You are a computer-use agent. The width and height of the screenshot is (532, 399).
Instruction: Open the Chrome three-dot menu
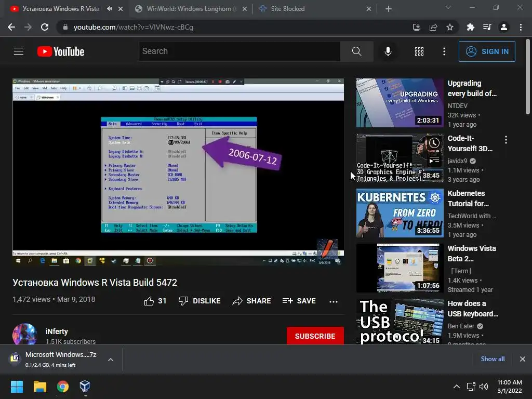coord(521,27)
